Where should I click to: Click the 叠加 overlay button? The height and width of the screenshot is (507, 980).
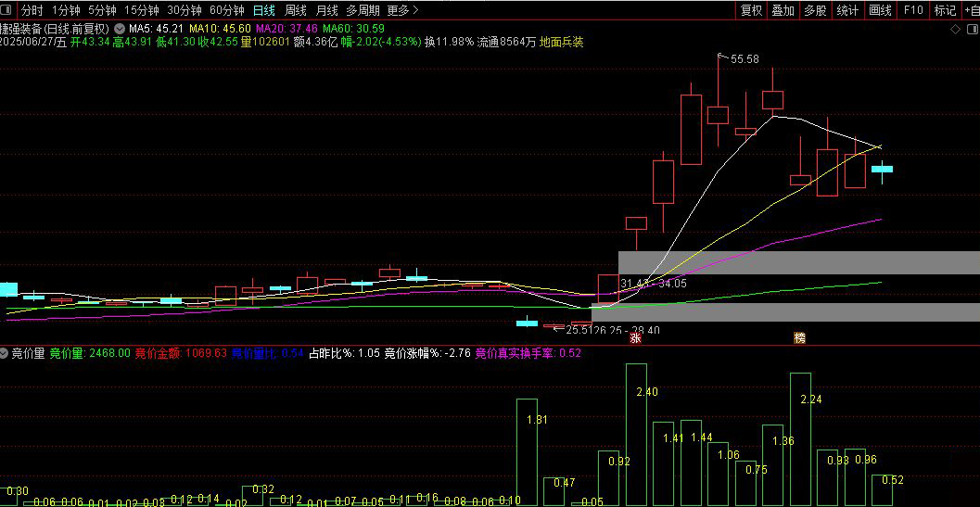(x=783, y=10)
